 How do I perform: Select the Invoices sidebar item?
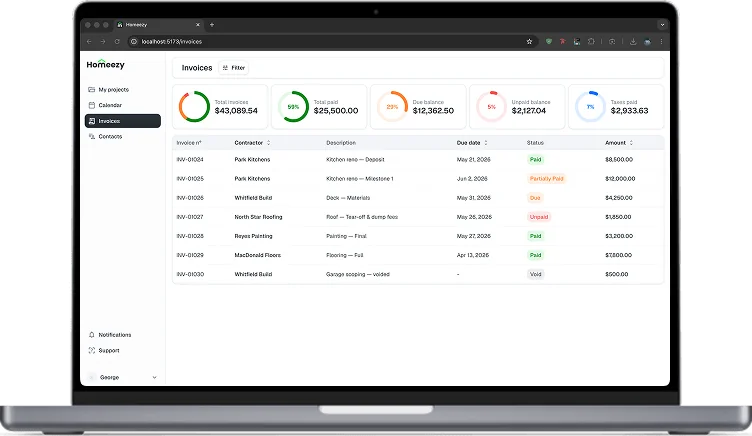[x=123, y=121]
